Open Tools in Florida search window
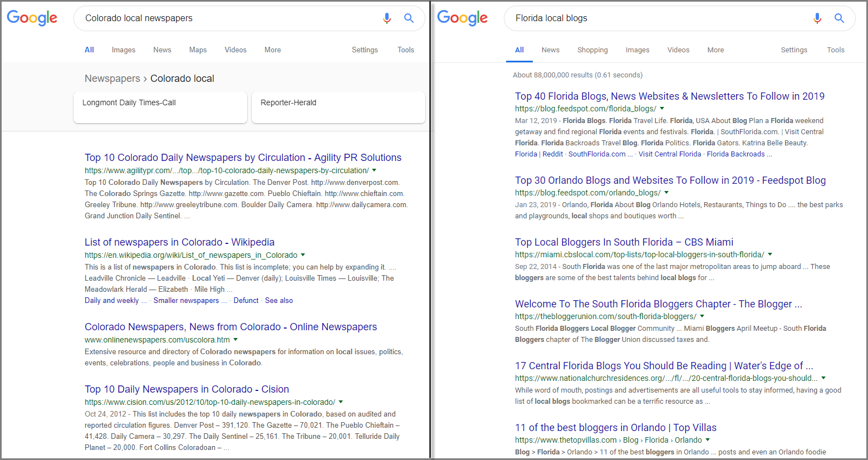This screenshot has height=460, width=868. pos(836,50)
